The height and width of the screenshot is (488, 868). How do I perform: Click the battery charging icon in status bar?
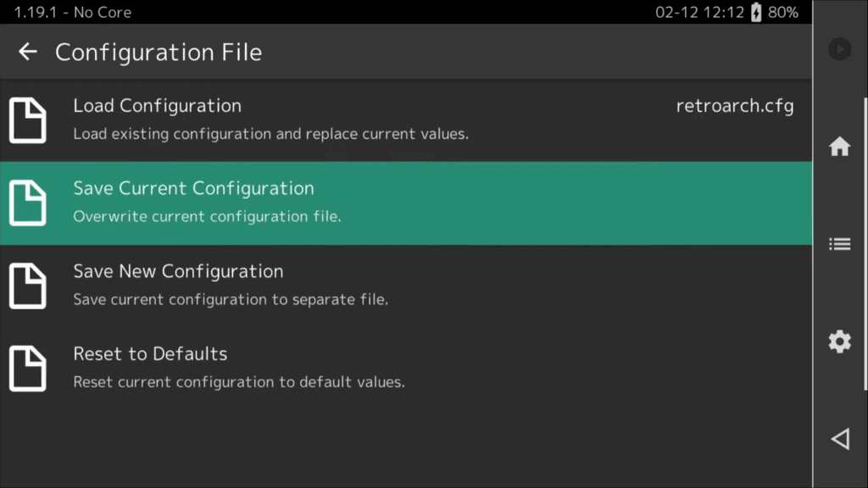click(756, 12)
